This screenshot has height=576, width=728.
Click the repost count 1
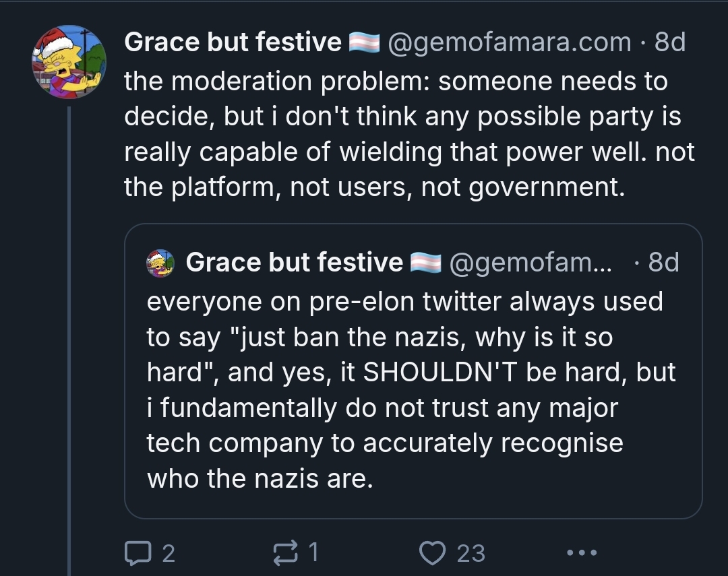tap(312, 553)
